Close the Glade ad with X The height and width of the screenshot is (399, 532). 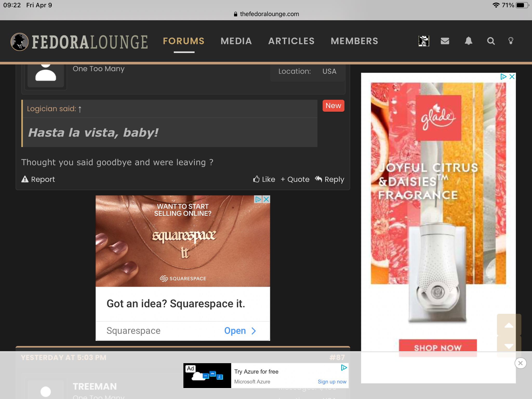coord(512,77)
